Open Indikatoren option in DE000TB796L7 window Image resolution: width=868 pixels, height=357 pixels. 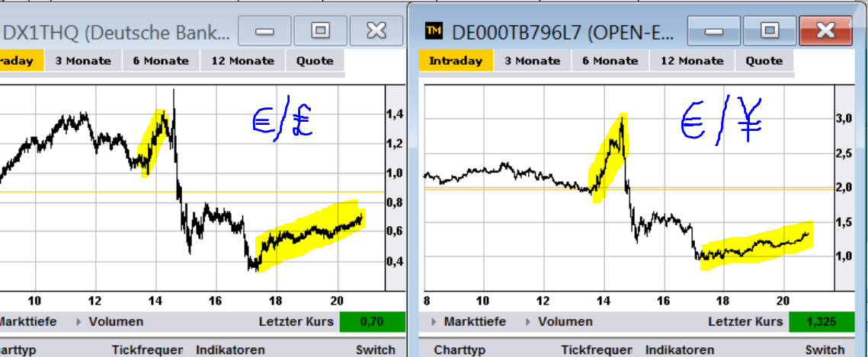(x=680, y=349)
